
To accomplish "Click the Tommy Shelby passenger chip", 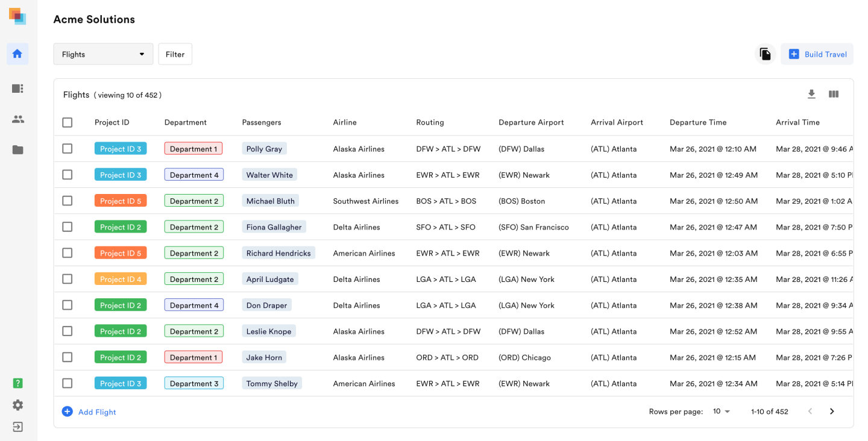I will point(272,383).
